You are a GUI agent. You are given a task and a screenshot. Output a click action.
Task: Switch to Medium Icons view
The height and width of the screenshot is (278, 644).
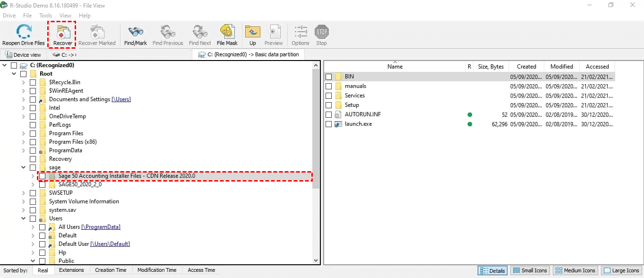point(575,270)
